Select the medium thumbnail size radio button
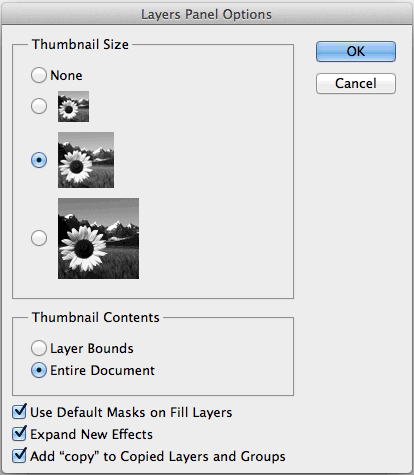Image resolution: width=414 pixels, height=475 pixels. (39, 160)
